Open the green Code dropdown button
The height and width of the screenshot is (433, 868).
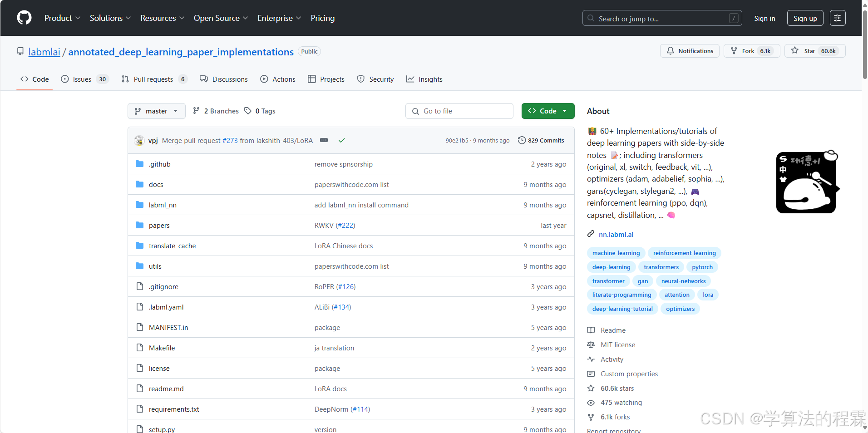tap(548, 111)
